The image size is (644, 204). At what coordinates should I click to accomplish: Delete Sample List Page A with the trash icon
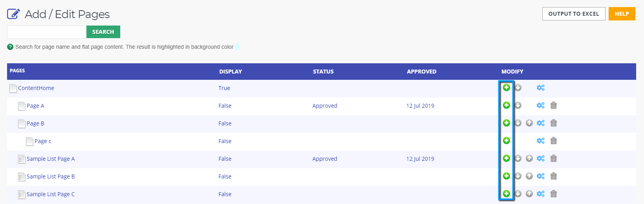554,158
